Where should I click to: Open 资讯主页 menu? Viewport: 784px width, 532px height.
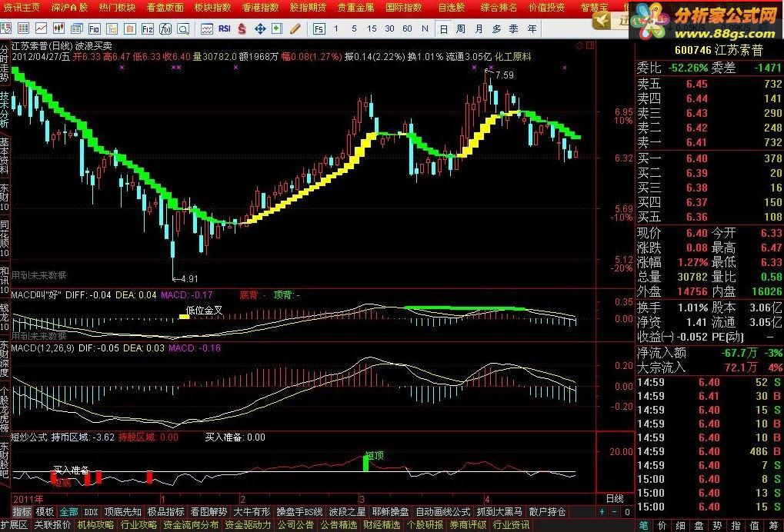(x=22, y=8)
